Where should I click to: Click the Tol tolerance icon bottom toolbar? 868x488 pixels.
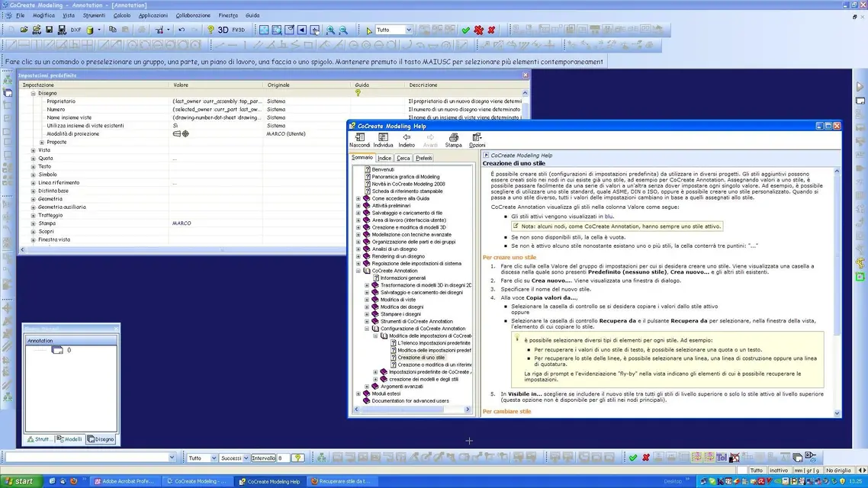722,457
